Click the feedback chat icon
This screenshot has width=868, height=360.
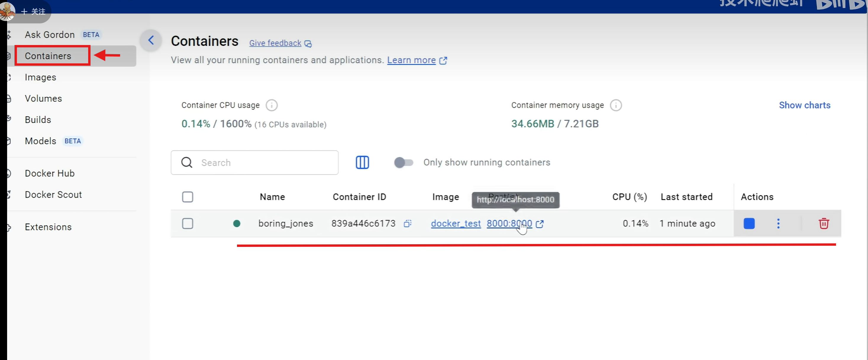(308, 44)
